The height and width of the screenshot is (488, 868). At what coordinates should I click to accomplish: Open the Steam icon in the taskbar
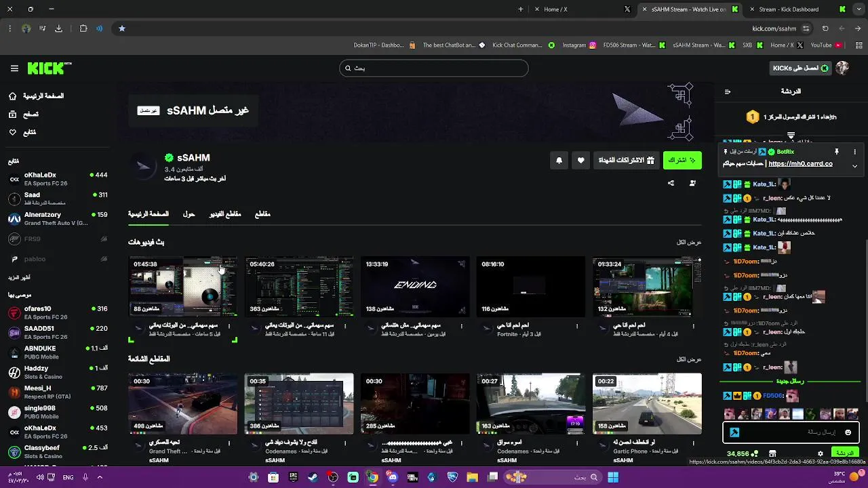313,477
